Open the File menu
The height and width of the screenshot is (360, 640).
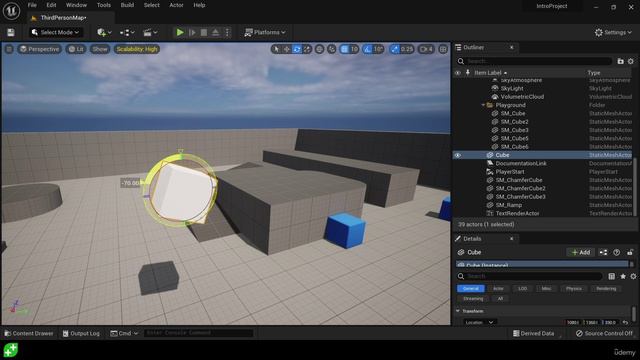point(32,5)
